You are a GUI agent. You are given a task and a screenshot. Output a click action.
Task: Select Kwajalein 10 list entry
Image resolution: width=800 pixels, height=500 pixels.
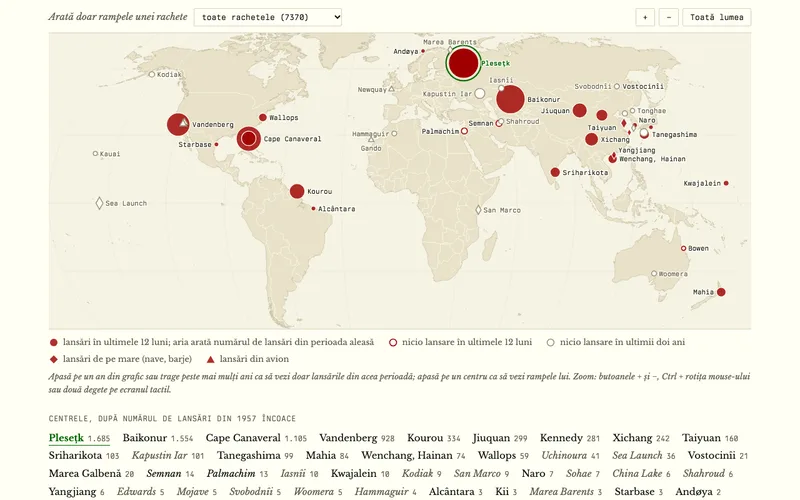(x=360, y=473)
